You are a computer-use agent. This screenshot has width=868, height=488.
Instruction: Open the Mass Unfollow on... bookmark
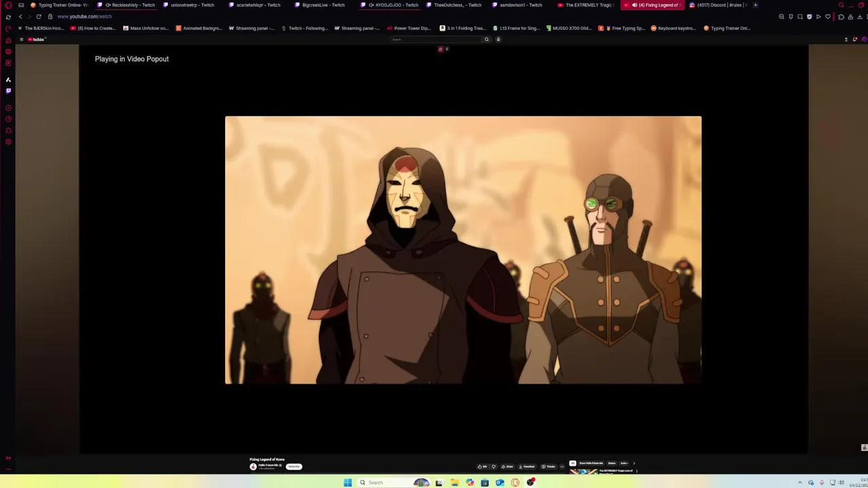146,28
